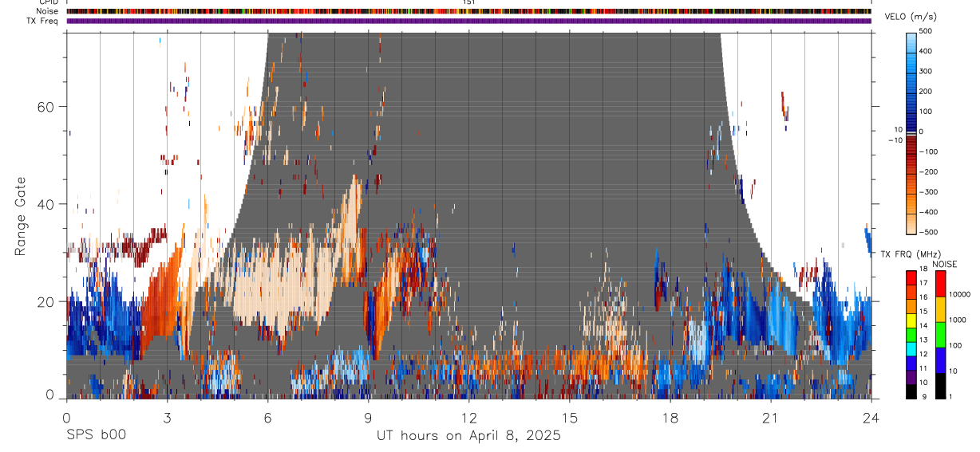Click the purple TX Freq strip
980x452 pixels.
468,21
